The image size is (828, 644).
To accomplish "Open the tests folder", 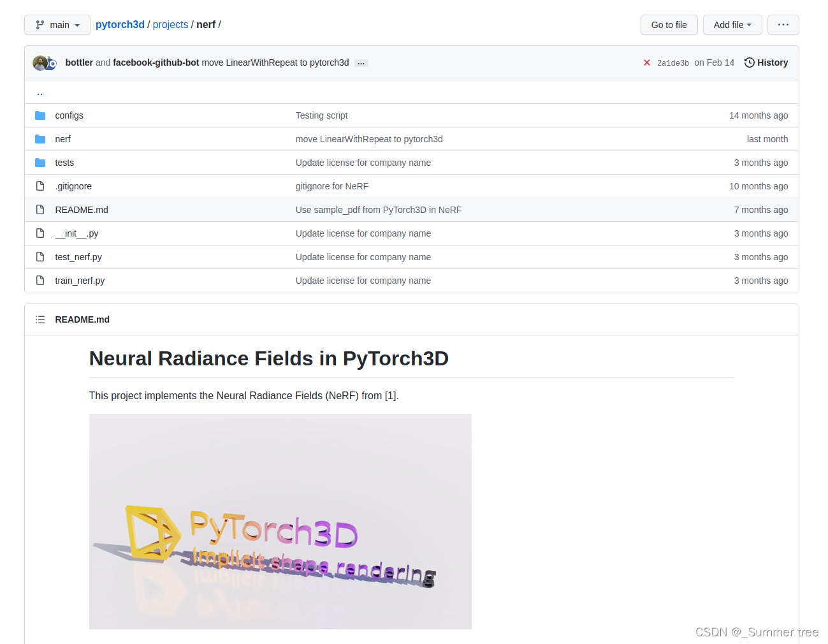I will [64, 163].
